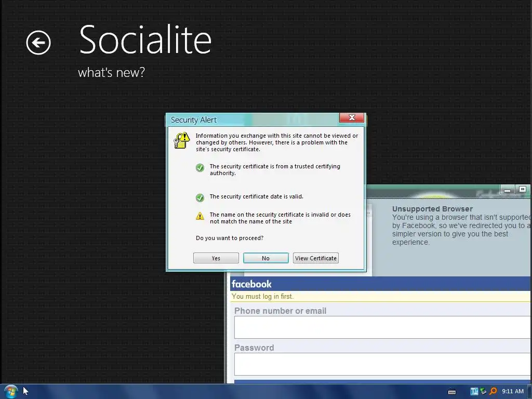532x399 pixels.
Task: Click the green arrow tray icon
Action: pos(483,391)
